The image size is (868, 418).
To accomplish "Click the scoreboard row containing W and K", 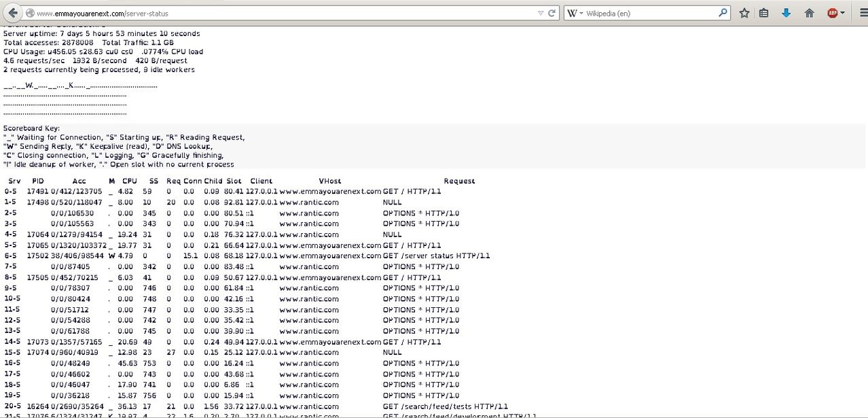I will click(80, 86).
